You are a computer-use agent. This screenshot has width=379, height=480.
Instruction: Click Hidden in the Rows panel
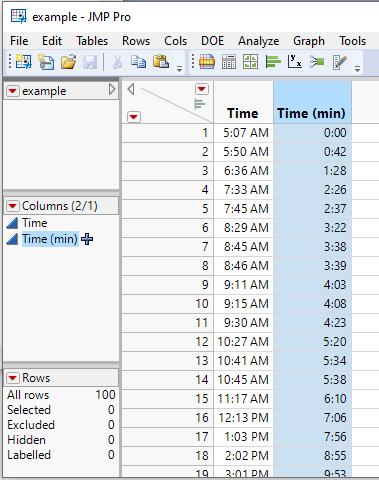(26, 440)
